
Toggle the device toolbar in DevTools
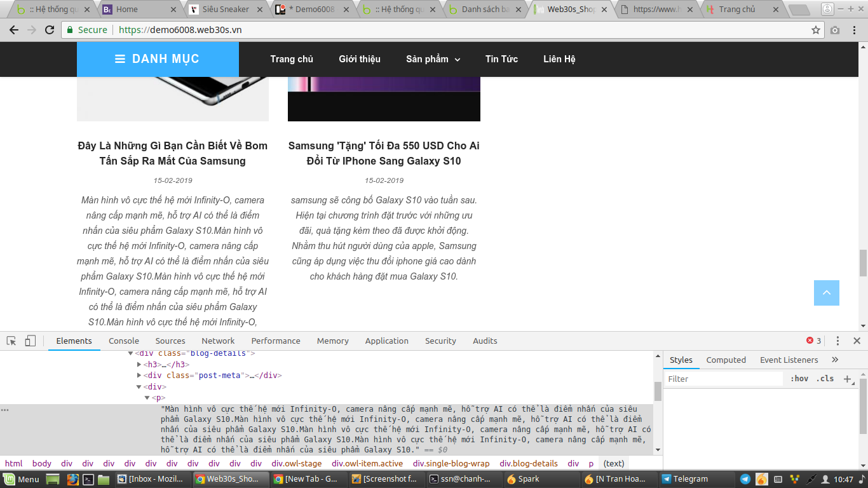[30, 341]
